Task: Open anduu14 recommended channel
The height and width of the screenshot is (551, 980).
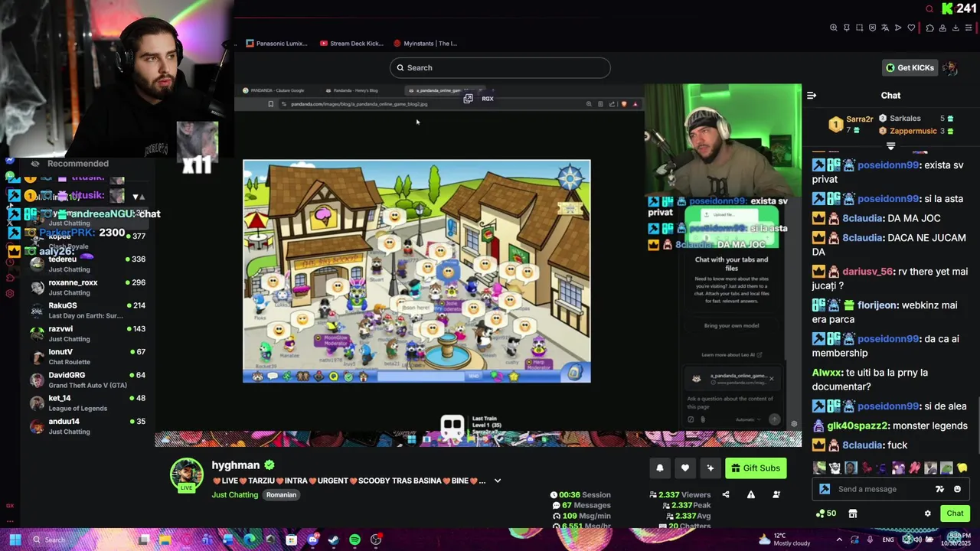Action: [87, 426]
